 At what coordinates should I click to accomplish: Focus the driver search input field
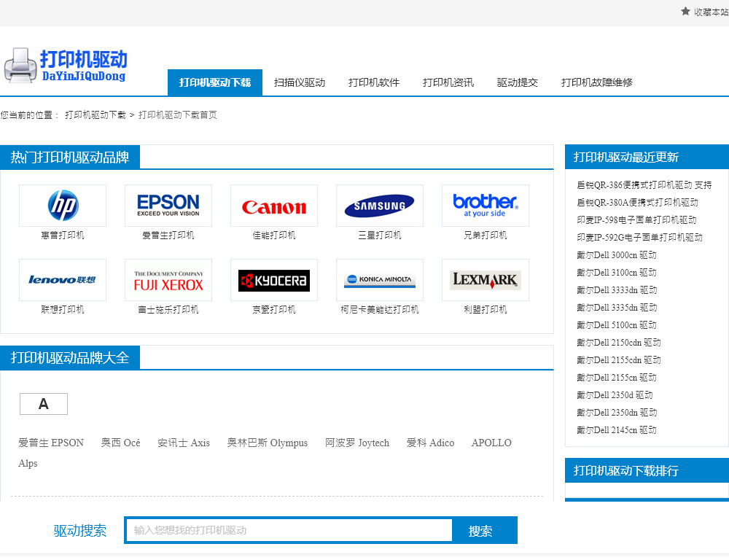(x=289, y=530)
